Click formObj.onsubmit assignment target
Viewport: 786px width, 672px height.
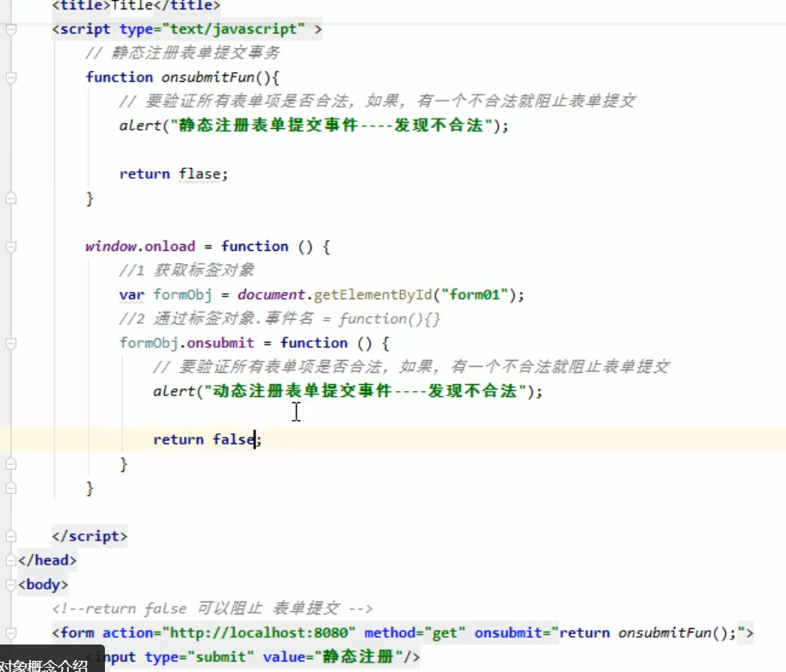coord(187,343)
